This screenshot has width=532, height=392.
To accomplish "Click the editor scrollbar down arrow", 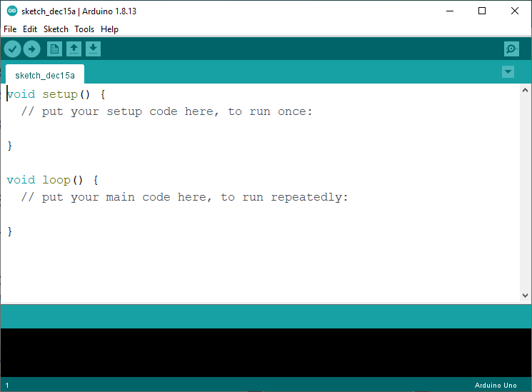I will click(x=526, y=295).
